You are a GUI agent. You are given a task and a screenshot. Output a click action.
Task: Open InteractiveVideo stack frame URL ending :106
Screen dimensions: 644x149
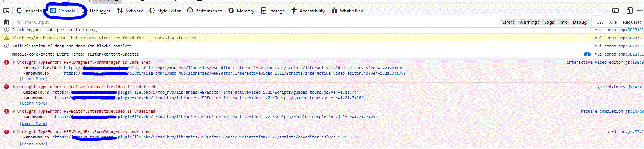click(x=234, y=68)
